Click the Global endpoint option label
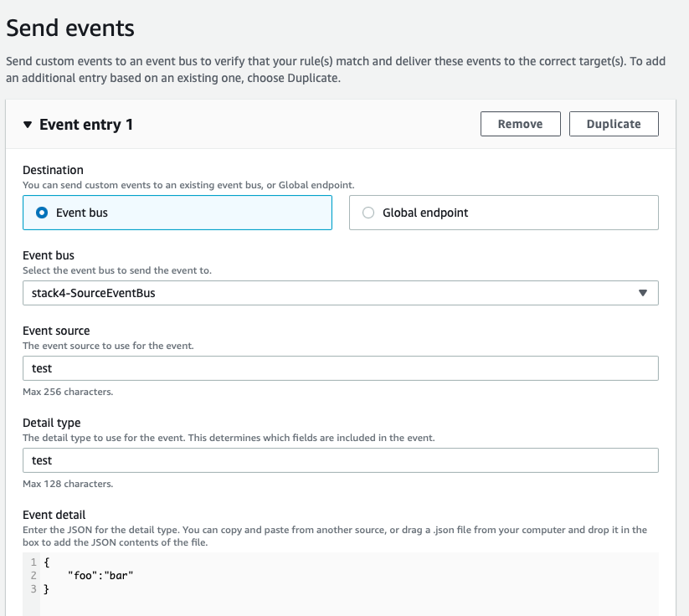 [425, 213]
